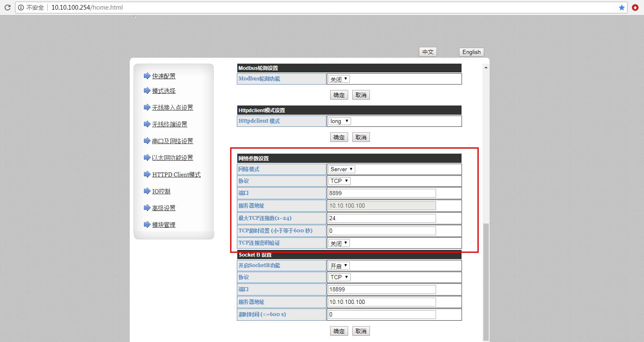
Task: Go to 无线接入点设置 menu item
Action: [x=172, y=108]
